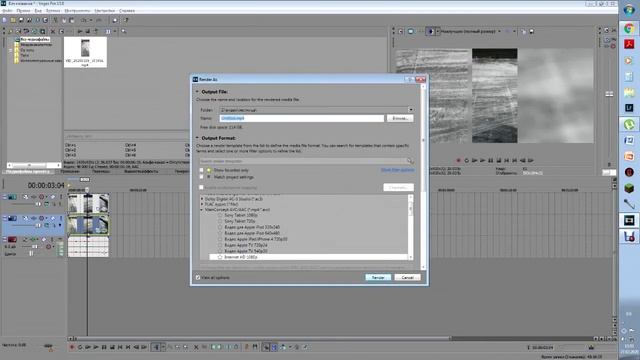Viewport: 640px width, 360px height.
Task: Click Stop on the timeline transport bar
Action: click(112, 347)
